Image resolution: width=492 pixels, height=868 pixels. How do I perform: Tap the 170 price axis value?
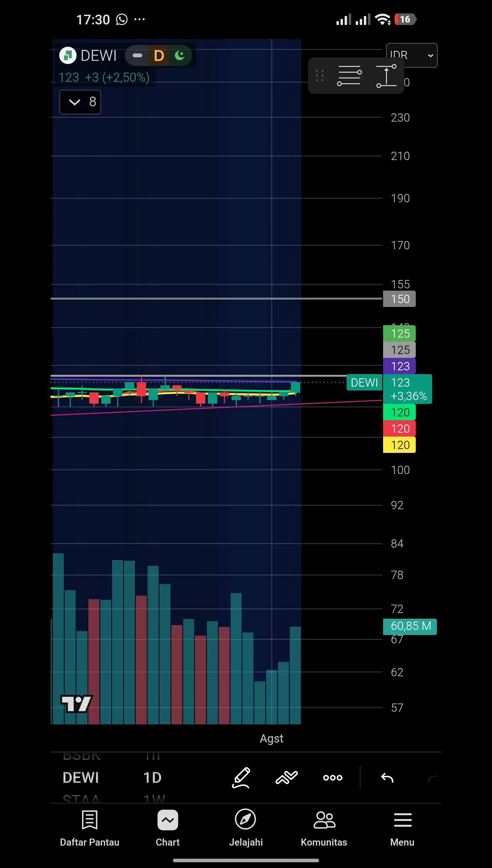[400, 245]
